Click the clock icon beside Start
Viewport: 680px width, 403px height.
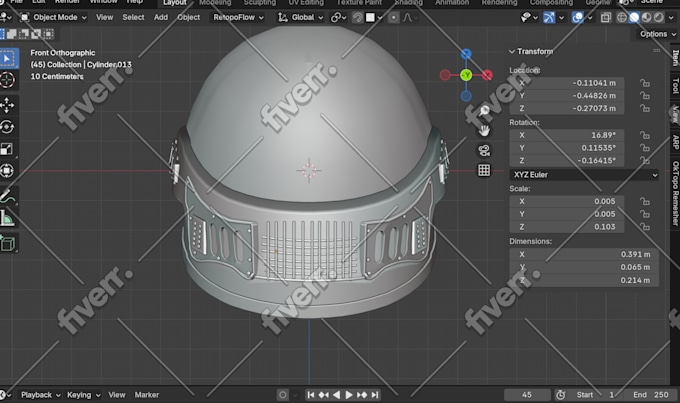561,395
